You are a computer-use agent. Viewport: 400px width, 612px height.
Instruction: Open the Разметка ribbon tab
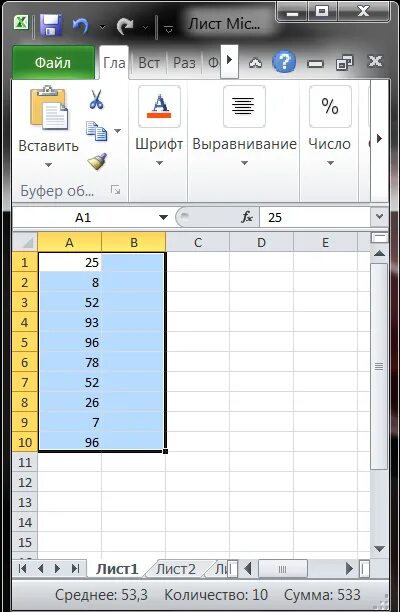[x=184, y=62]
